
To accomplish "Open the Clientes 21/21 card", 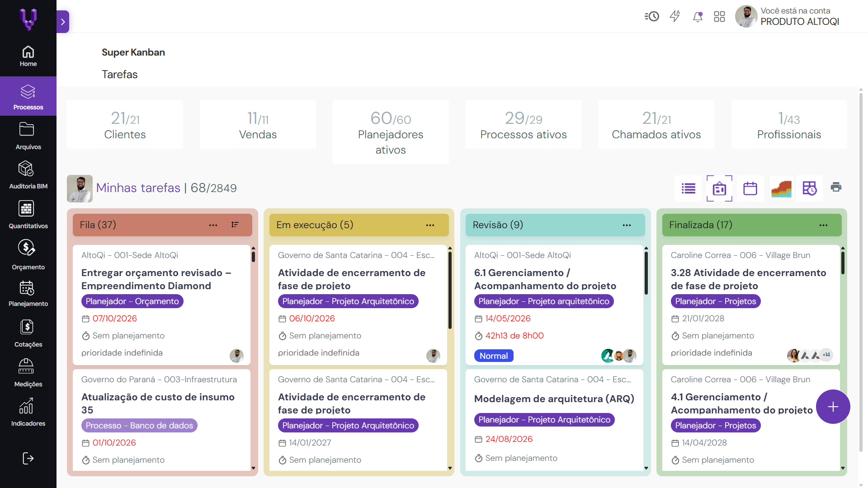I will [125, 125].
